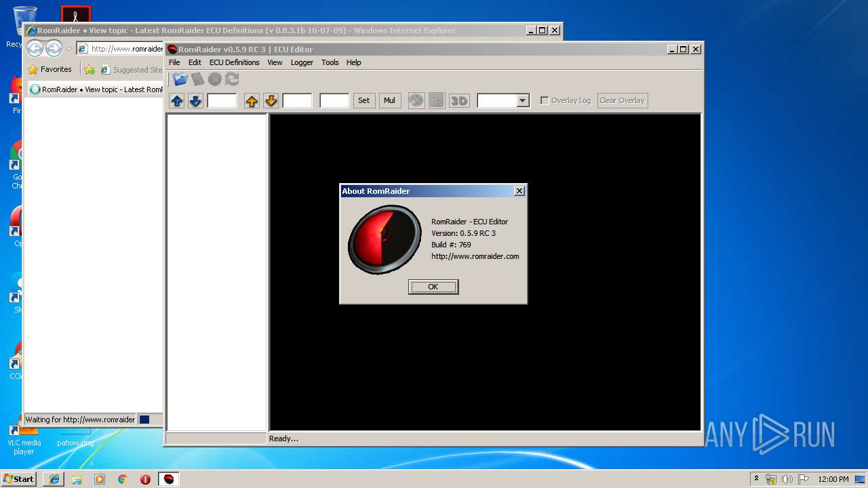This screenshot has width=868, height=488.
Task: Click the table grid toolbar icon
Action: point(437,101)
